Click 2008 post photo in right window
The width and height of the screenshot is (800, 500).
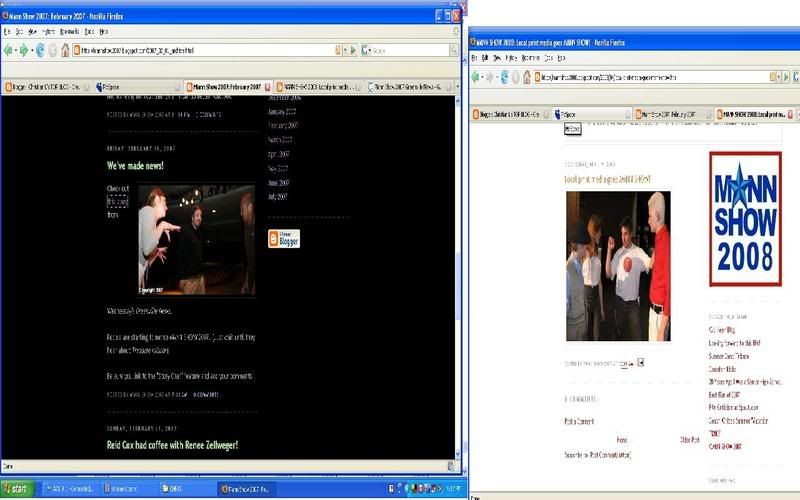pyautogui.click(x=618, y=266)
